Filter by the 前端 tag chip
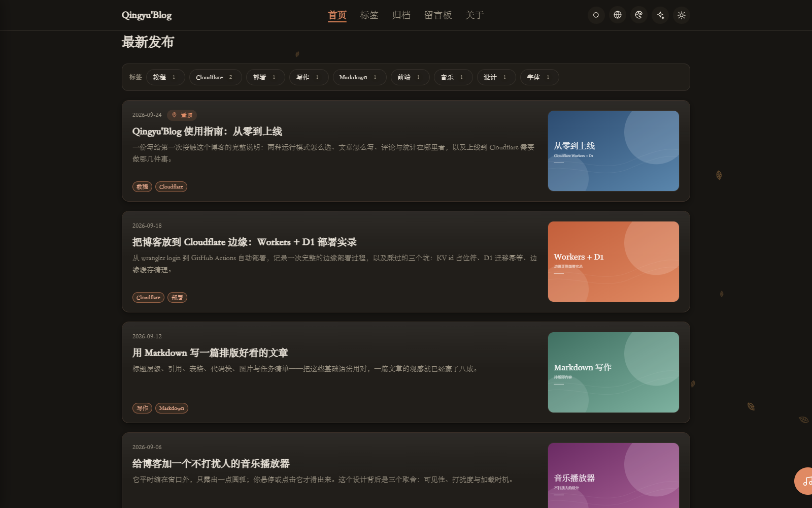This screenshot has height=508, width=812. [x=410, y=77]
